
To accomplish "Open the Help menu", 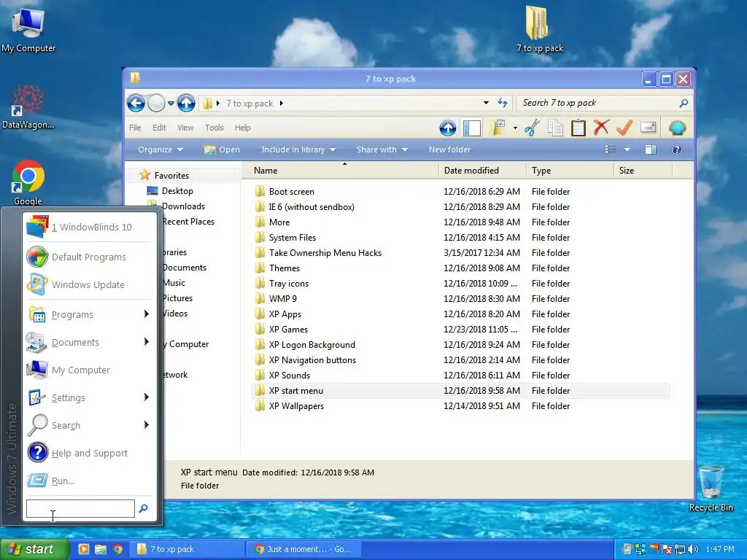I will point(242,128).
